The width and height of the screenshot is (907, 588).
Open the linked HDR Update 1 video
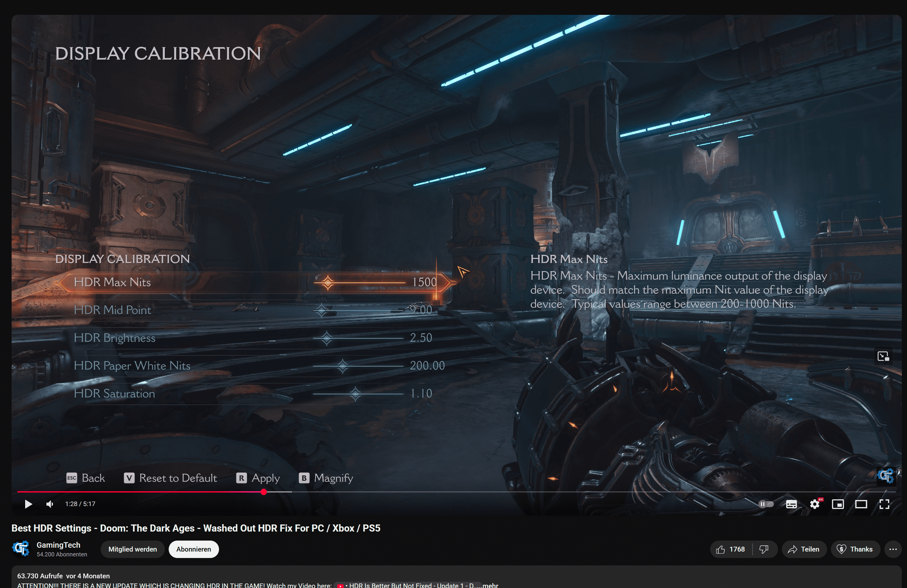pos(408,585)
